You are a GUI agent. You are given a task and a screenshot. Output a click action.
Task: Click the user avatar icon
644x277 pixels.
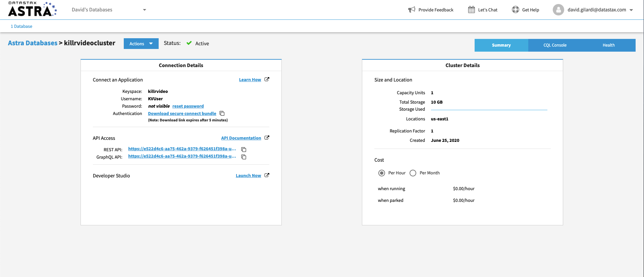click(x=558, y=10)
